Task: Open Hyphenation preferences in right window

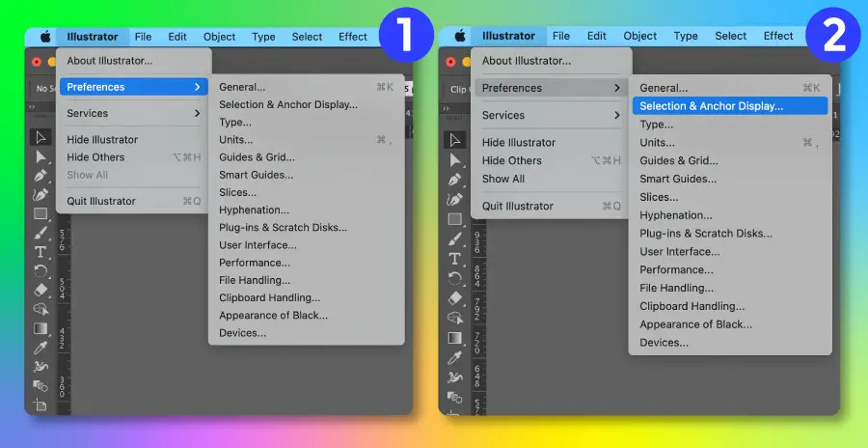Action: pyautogui.click(x=676, y=215)
